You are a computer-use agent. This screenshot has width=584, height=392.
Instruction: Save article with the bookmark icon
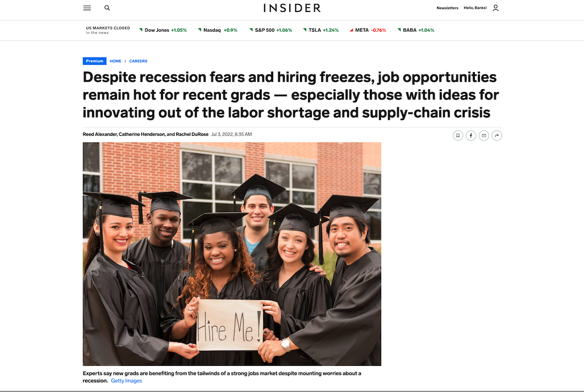(458, 136)
